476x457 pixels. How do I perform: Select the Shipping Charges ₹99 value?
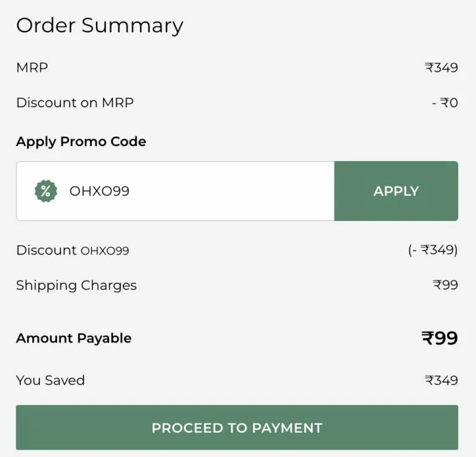click(x=445, y=285)
